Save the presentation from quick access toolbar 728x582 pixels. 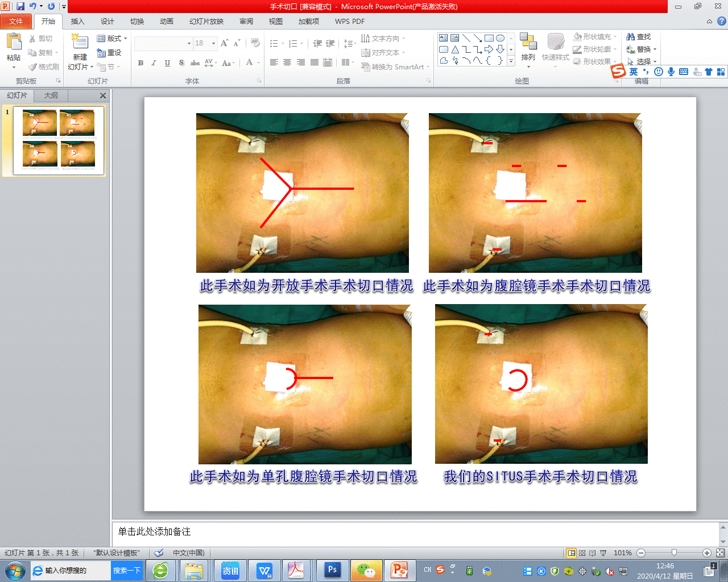coord(20,6)
